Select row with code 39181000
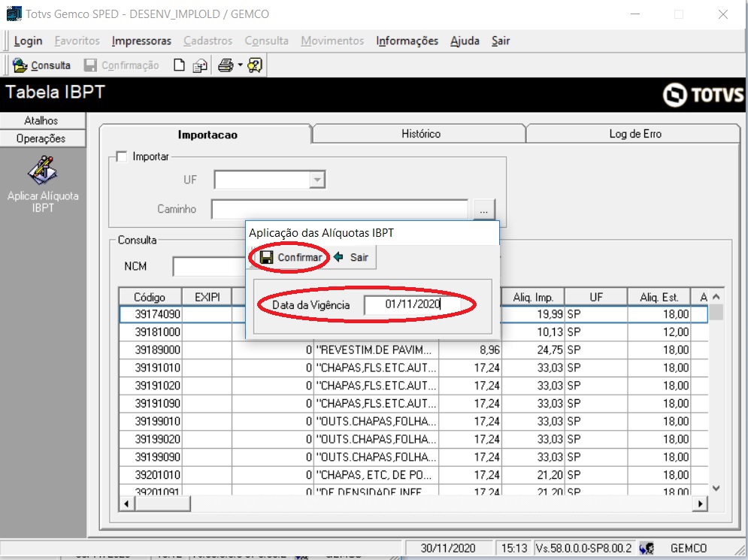The width and height of the screenshot is (748, 560). click(413, 332)
